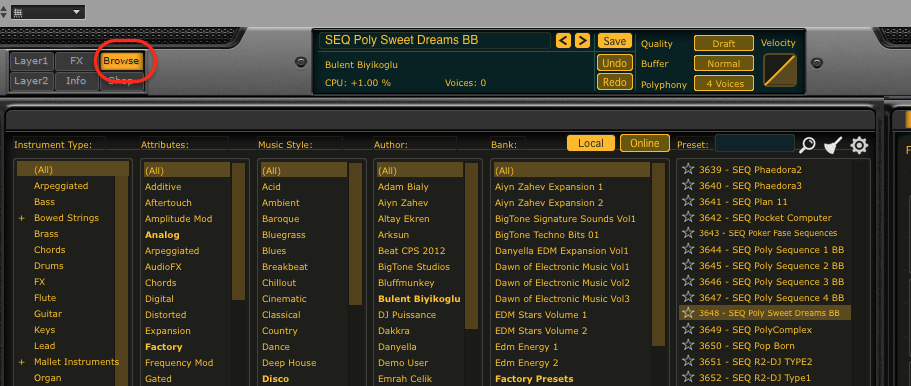Change Quality setting from Draft
Screen dimensions: 911x386
[x=724, y=44]
